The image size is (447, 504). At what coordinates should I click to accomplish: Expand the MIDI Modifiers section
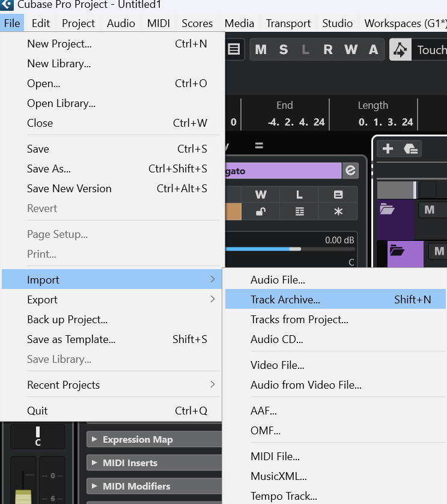click(154, 486)
